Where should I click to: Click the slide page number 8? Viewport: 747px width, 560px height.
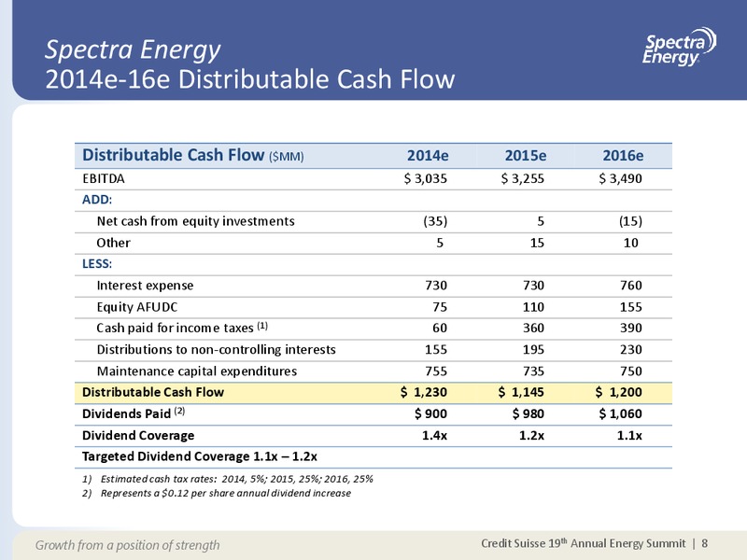[x=705, y=543]
